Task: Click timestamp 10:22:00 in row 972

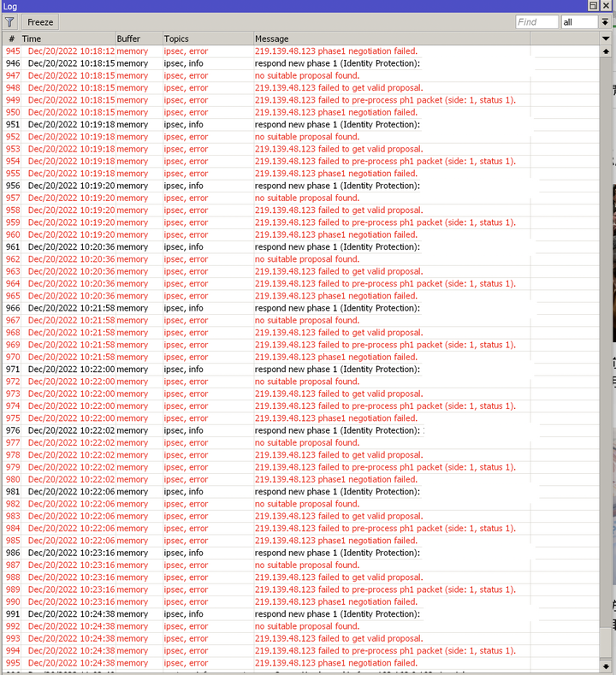Action: click(98, 382)
